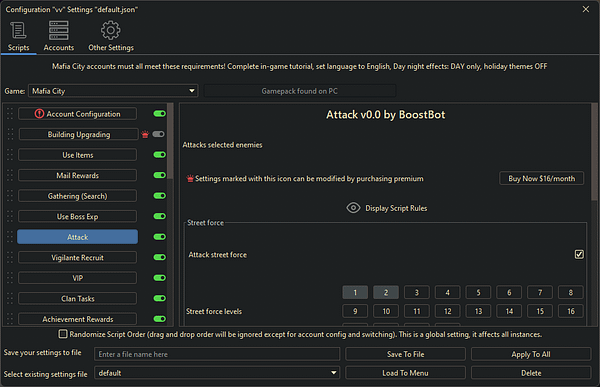600x387 pixels.
Task: Select the Building Upgrading script
Action: pyautogui.click(x=78, y=134)
